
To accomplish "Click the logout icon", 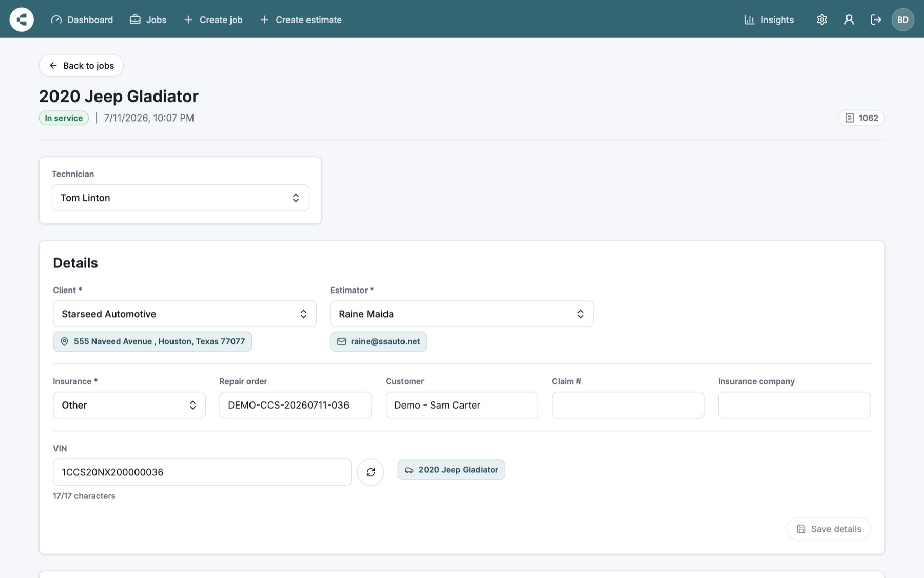I will pos(876,20).
